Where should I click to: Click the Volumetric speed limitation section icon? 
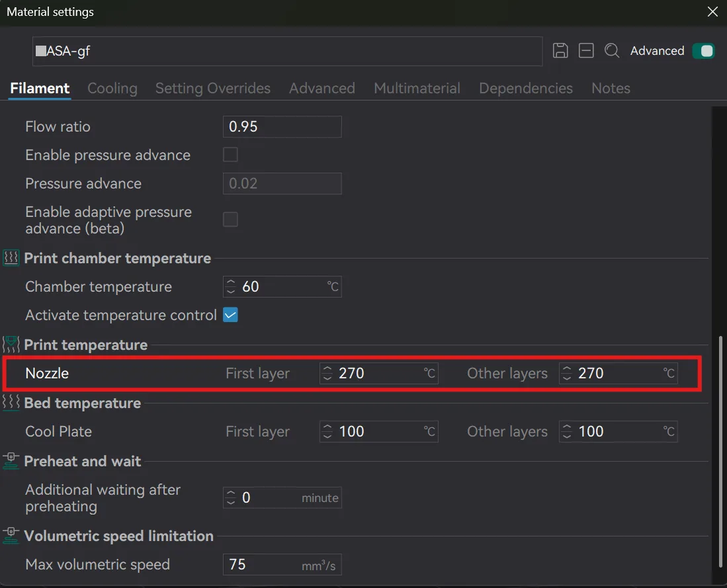pos(11,535)
